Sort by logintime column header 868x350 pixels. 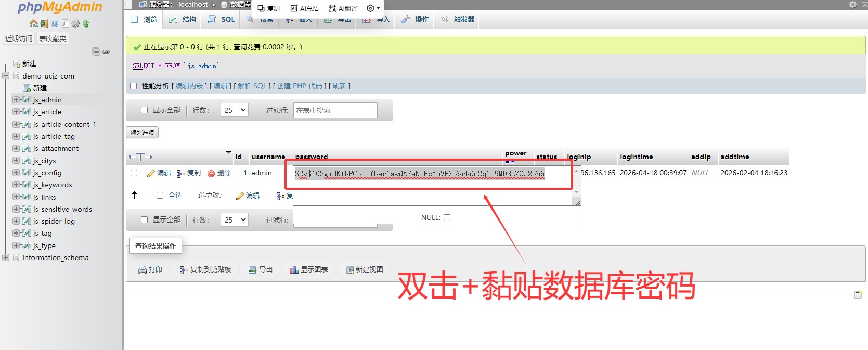[636, 157]
